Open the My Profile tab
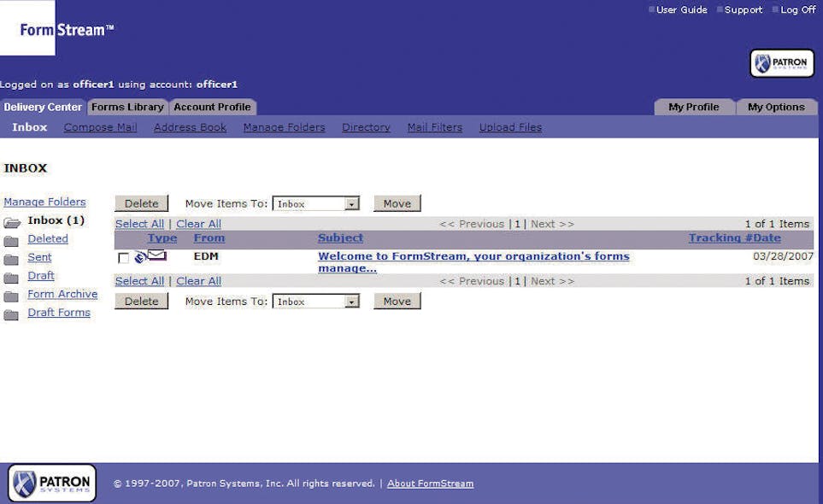The width and height of the screenshot is (823, 504). (x=693, y=107)
